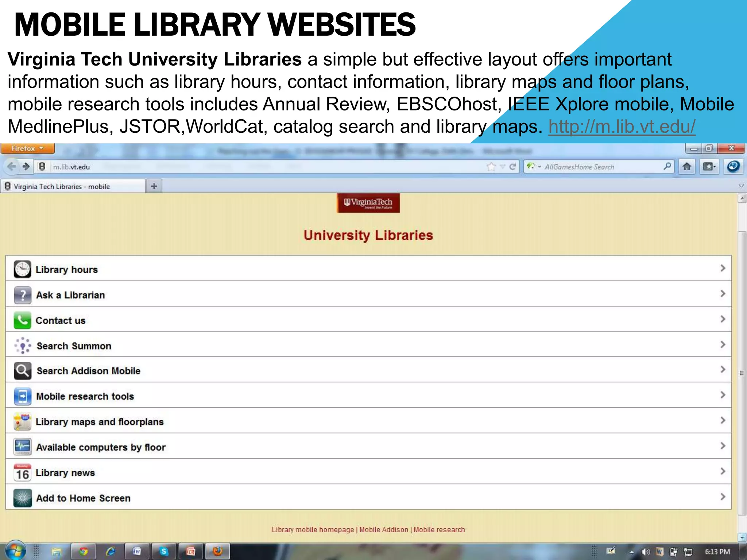Click the taskbar clock showing 6:13 PM

tap(717, 552)
